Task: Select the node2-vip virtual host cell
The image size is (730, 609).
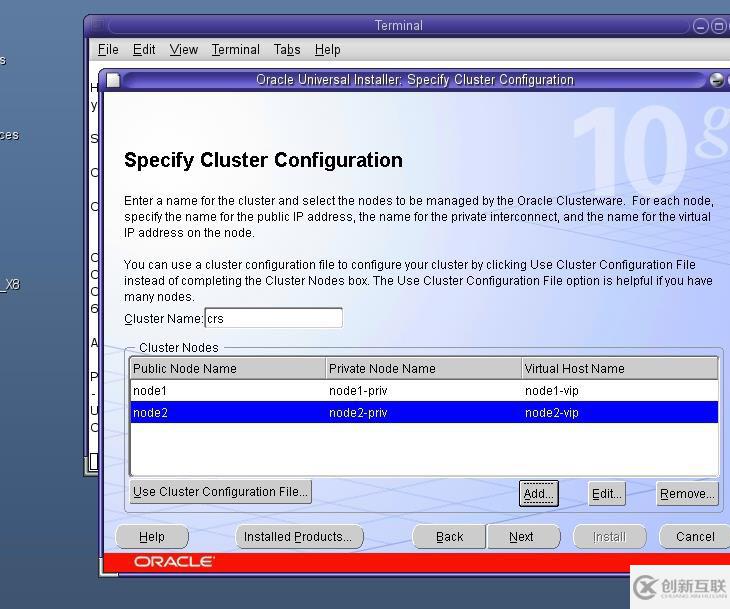Action: tap(620, 413)
